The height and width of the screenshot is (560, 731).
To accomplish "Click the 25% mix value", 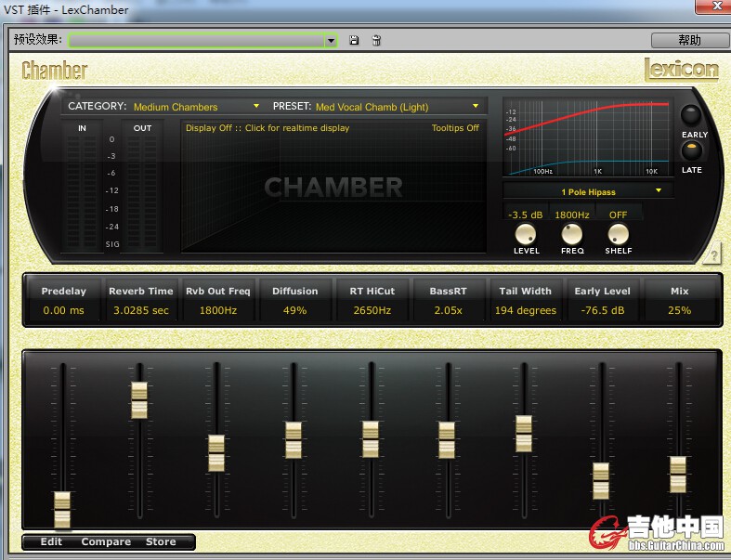I will click(679, 310).
